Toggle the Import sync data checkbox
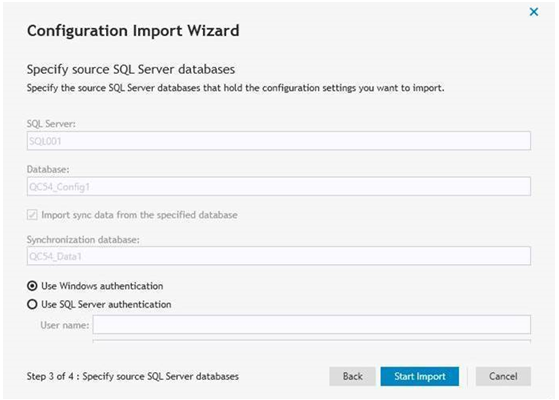Viewport: 559px width, 400px height. click(32, 215)
